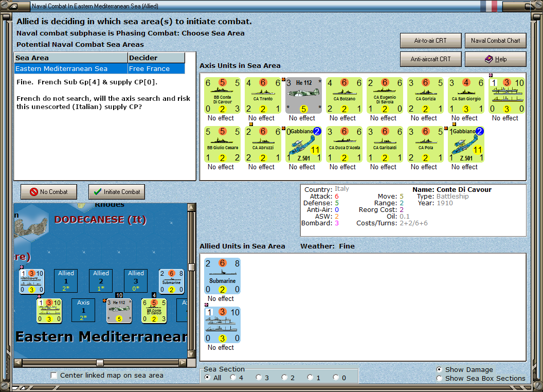Select the Eastern Mediterranean Sea row
The width and height of the screenshot is (543, 392).
pos(100,68)
